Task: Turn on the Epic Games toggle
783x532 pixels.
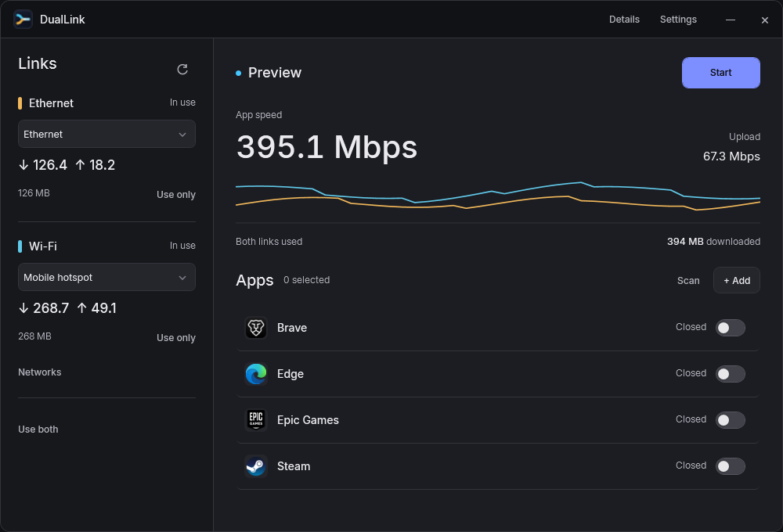Action: [x=730, y=420]
